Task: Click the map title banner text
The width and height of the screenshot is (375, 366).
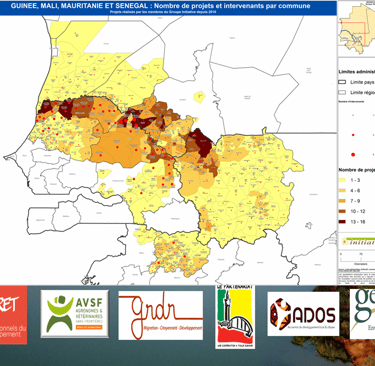Action: 160,6
